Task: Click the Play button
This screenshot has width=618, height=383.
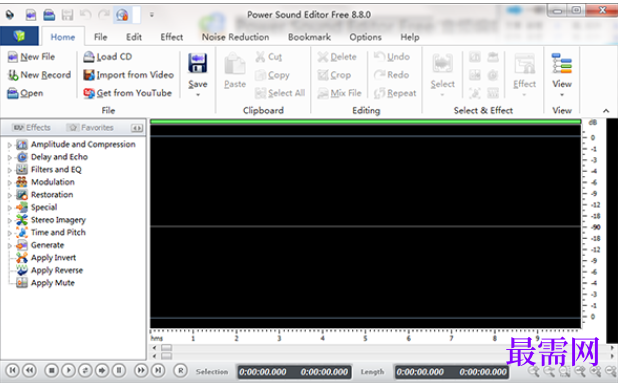Action: pos(68,370)
